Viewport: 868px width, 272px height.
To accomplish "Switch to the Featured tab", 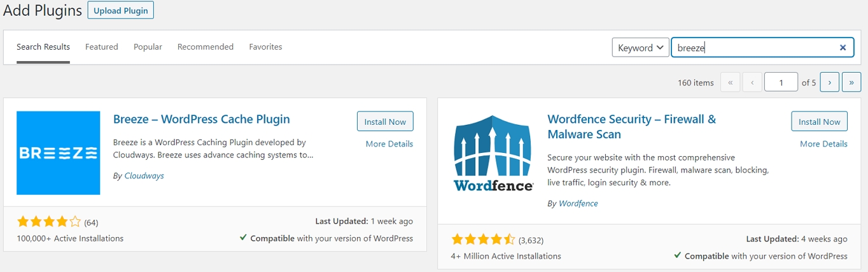I will [102, 47].
